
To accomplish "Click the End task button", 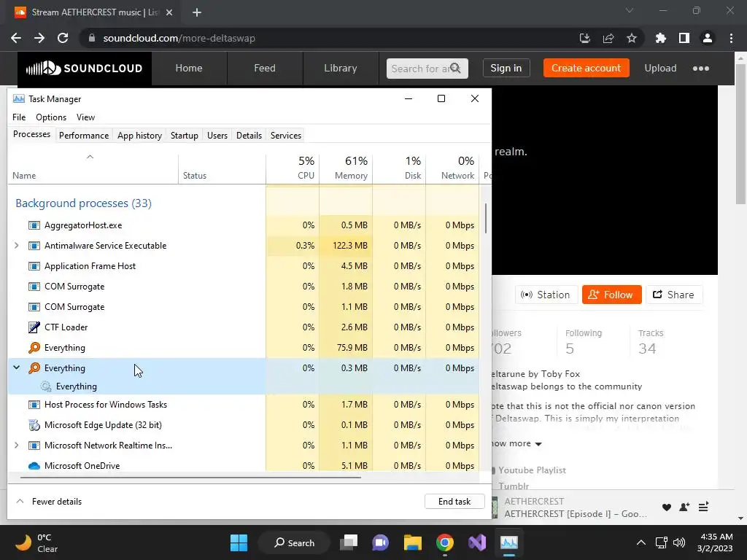I will click(x=454, y=502).
